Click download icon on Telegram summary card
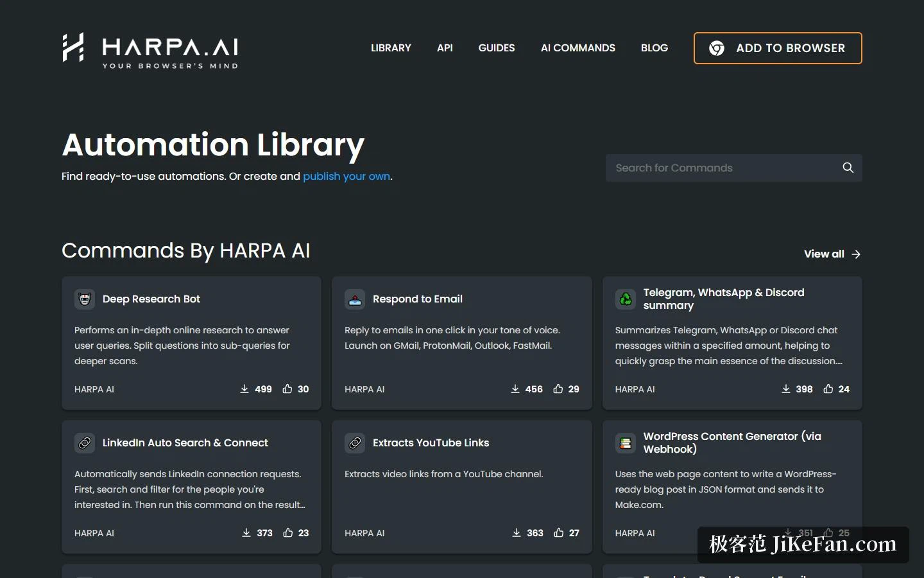This screenshot has height=578, width=924. coord(786,389)
